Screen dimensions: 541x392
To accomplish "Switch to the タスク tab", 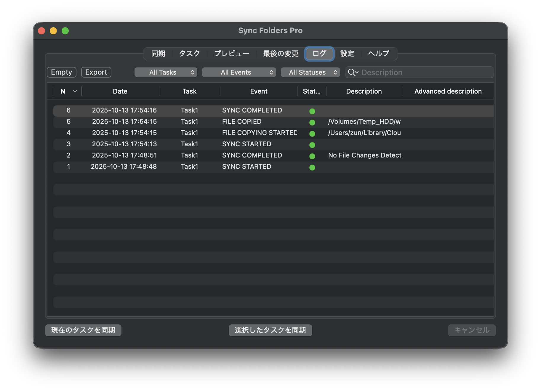I will [189, 54].
